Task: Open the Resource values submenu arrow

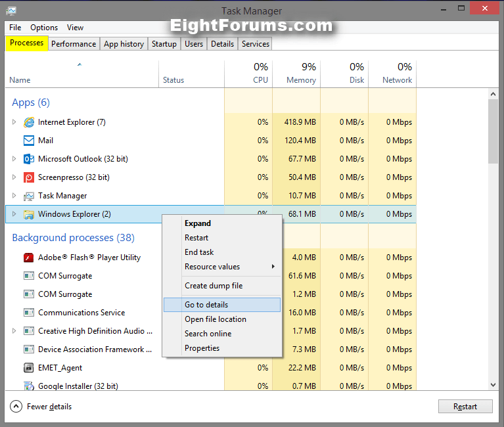Action: [x=273, y=266]
